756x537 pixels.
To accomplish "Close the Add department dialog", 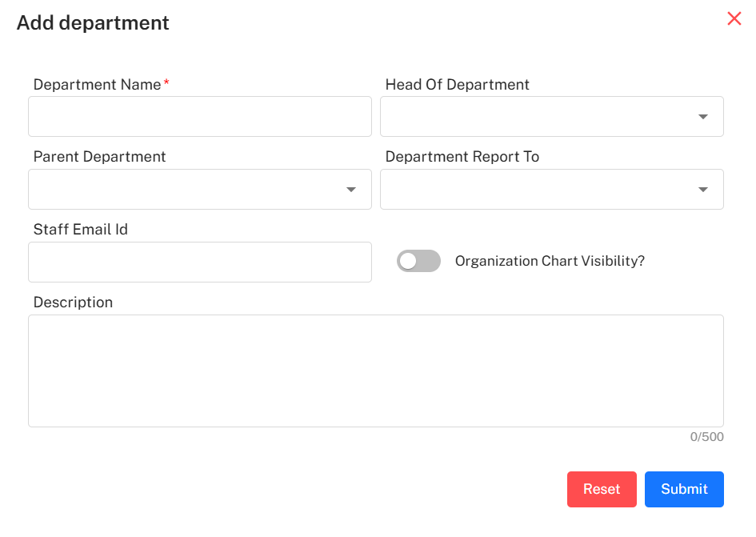I will point(734,19).
